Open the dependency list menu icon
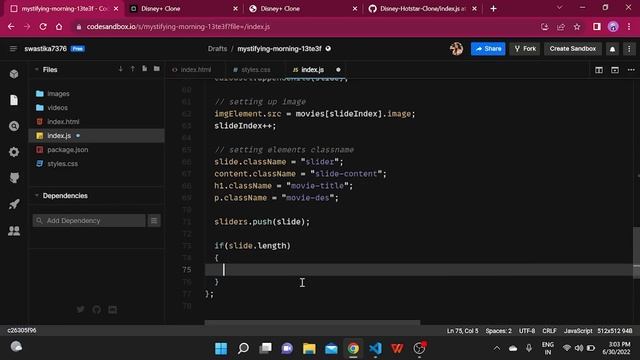The image size is (640, 360). [154, 220]
